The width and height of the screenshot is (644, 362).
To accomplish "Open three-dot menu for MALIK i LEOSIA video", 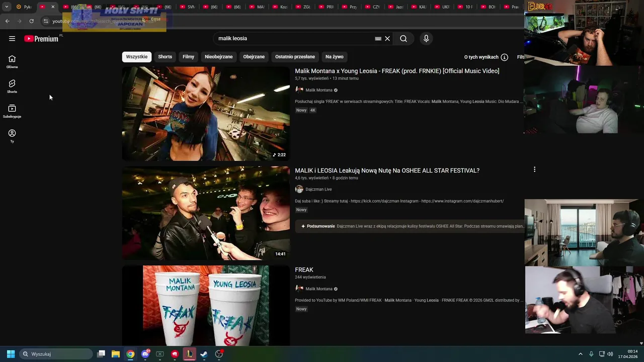I will [534, 169].
